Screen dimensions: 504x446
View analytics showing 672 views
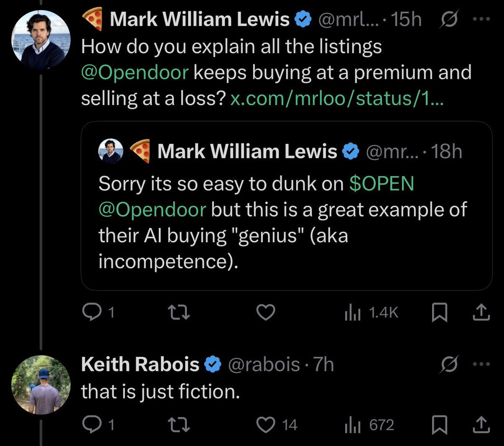(x=369, y=425)
